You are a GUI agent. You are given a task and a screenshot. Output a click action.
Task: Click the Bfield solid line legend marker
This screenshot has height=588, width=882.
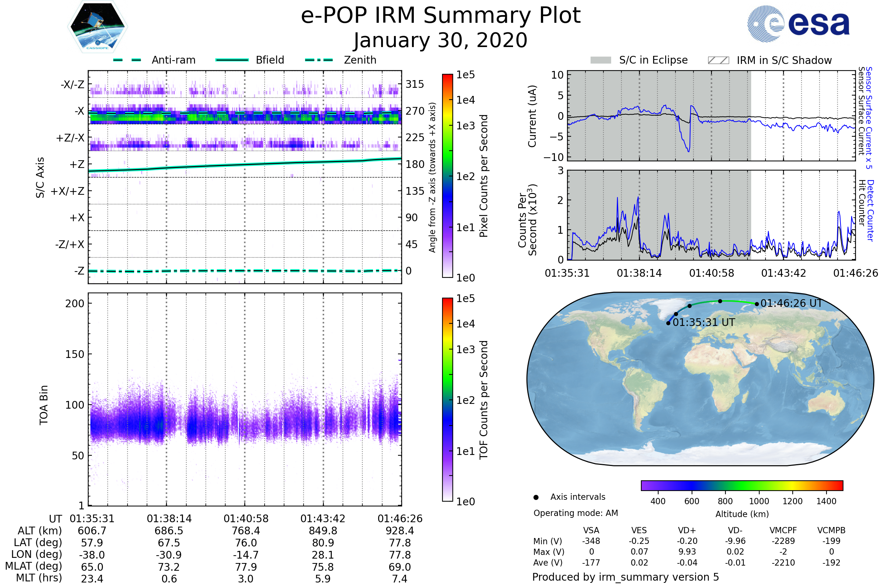pos(232,60)
